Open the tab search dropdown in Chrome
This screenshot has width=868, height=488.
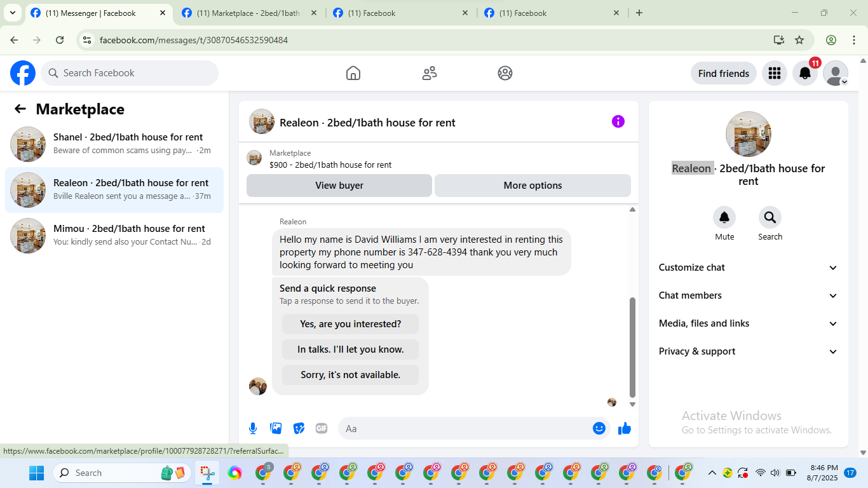click(12, 13)
